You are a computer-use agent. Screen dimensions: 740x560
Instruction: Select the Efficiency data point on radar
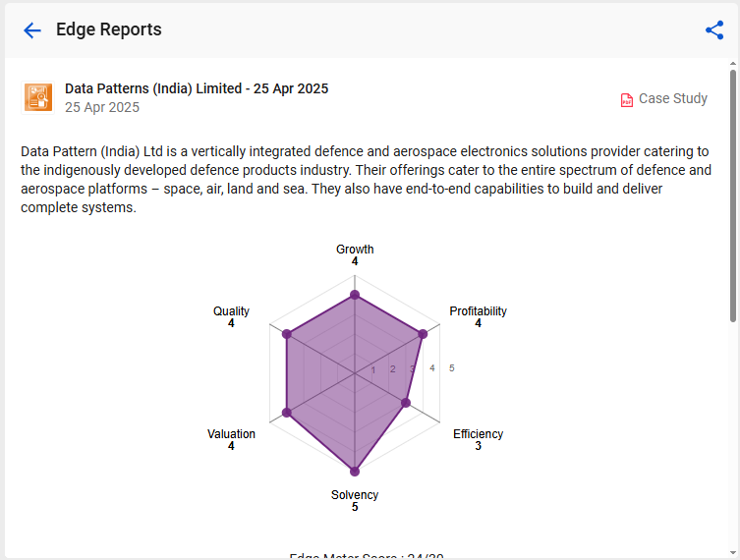tap(406, 403)
